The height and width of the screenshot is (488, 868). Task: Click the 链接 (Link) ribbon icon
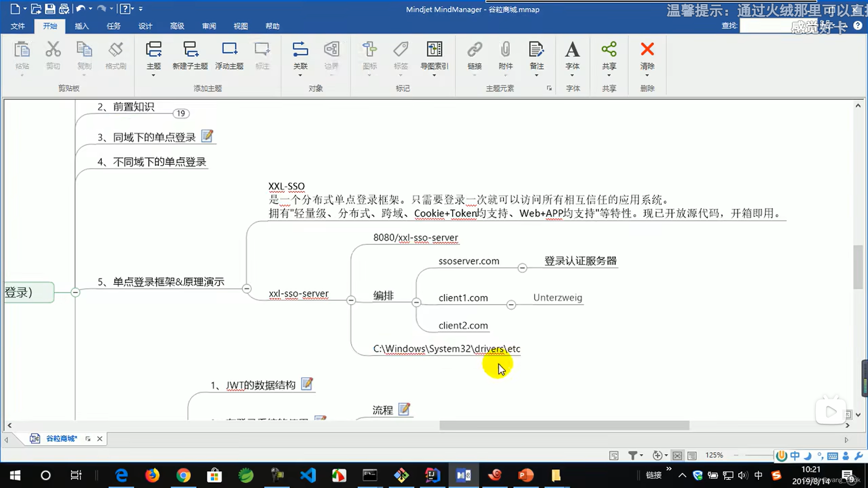[x=475, y=50]
